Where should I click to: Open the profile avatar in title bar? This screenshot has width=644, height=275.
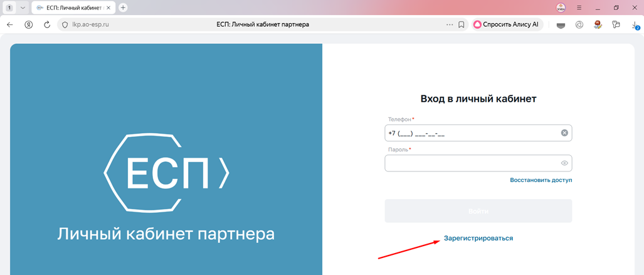click(x=561, y=8)
